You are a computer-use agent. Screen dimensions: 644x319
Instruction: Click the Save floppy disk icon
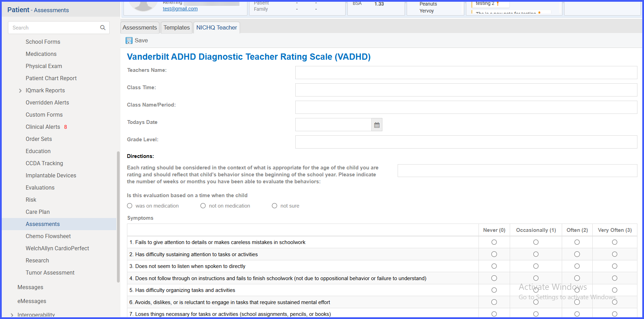(129, 41)
